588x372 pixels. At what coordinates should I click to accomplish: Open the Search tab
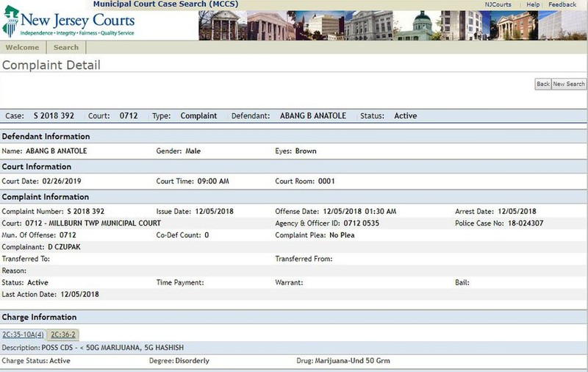pos(66,48)
